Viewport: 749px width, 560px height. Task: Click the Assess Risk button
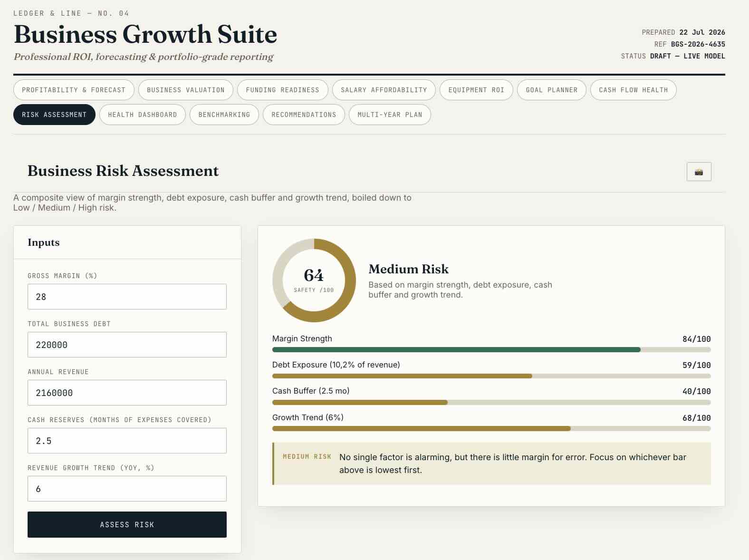click(x=127, y=525)
